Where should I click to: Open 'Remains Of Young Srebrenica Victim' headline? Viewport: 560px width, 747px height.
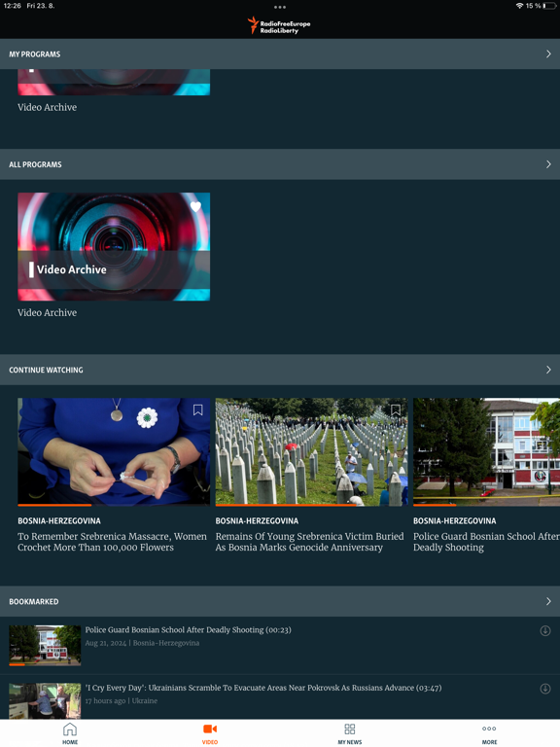[309, 542]
